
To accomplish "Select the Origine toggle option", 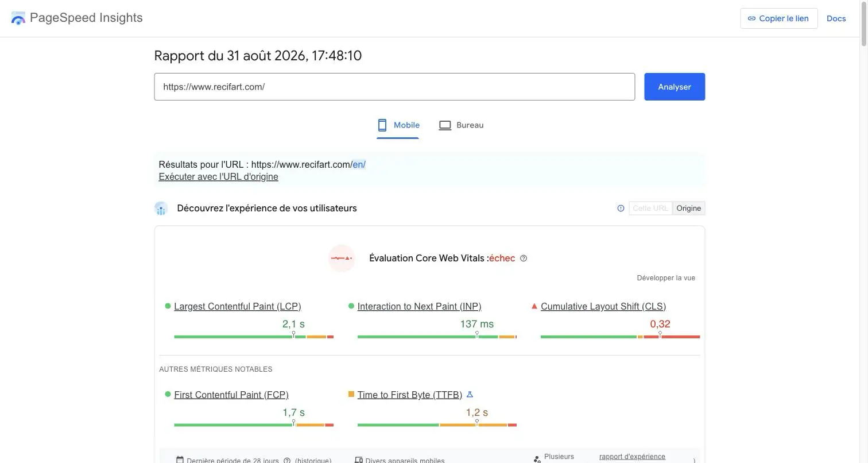I will pyautogui.click(x=688, y=209).
